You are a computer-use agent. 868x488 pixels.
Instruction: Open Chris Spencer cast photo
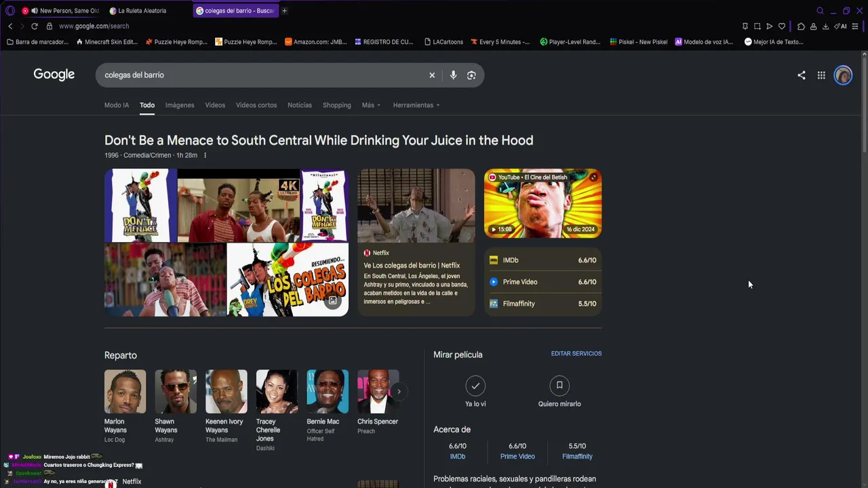click(x=378, y=391)
